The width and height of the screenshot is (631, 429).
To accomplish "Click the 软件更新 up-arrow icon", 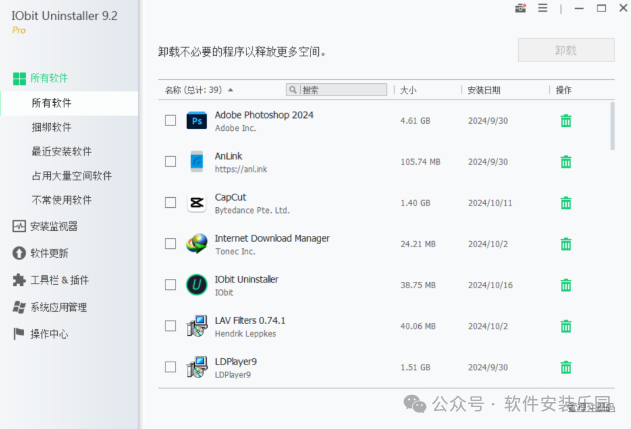I will pos(19,253).
